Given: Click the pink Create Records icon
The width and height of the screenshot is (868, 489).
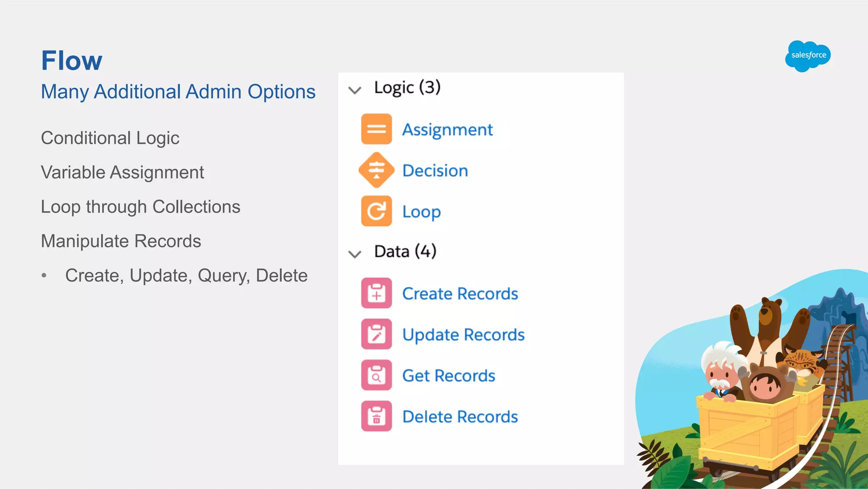Looking at the screenshot, I should (x=376, y=293).
